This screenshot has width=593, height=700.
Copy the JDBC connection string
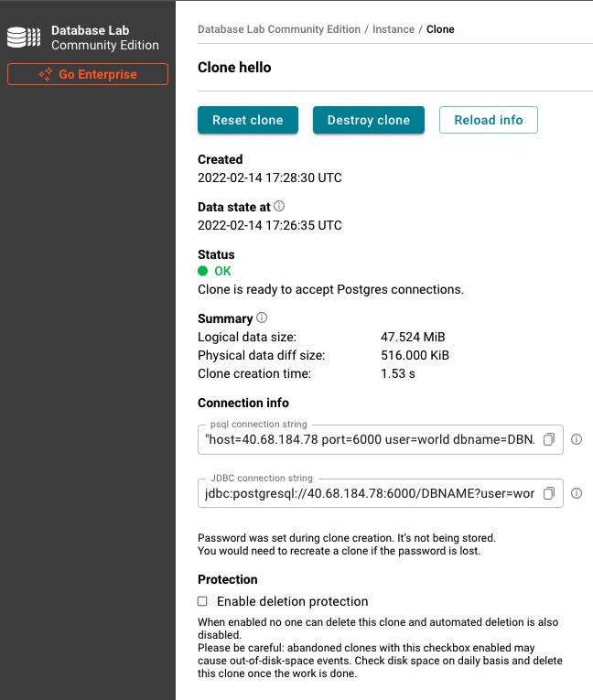(x=549, y=493)
